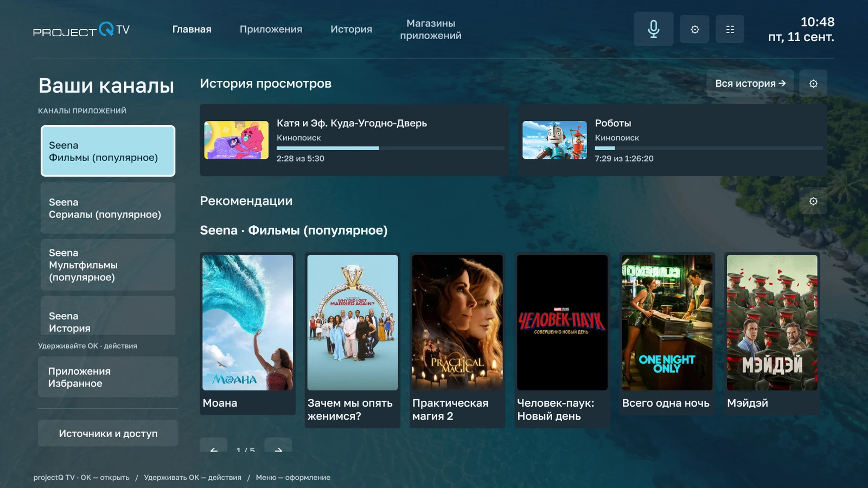The width and height of the screenshot is (868, 488).
Task: Go to next recommendations page arrow
Action: (278, 446)
